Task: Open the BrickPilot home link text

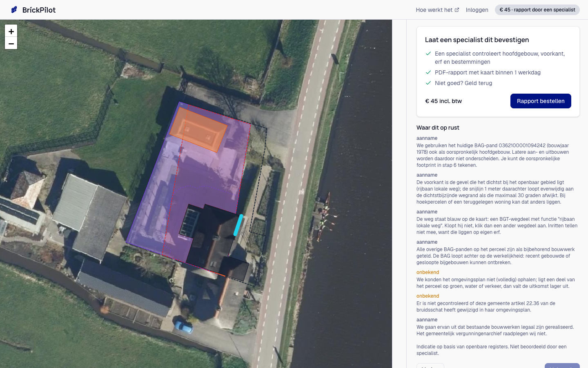Action: tap(39, 10)
